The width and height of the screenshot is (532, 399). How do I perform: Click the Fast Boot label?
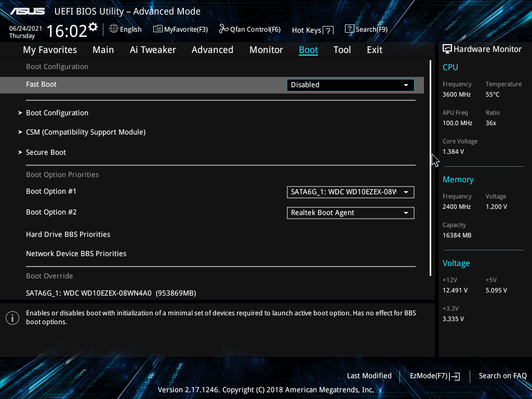pos(41,84)
